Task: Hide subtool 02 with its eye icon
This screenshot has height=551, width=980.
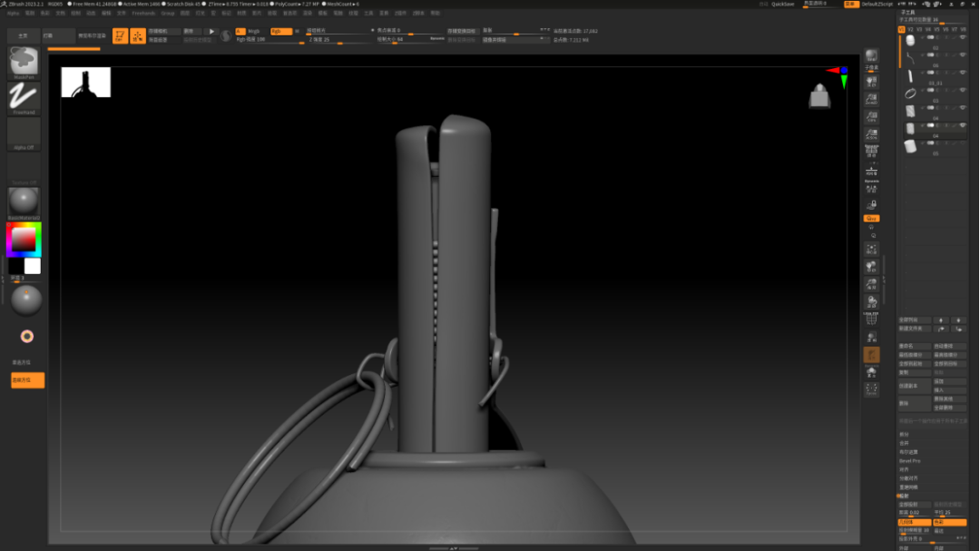Action: [x=963, y=37]
